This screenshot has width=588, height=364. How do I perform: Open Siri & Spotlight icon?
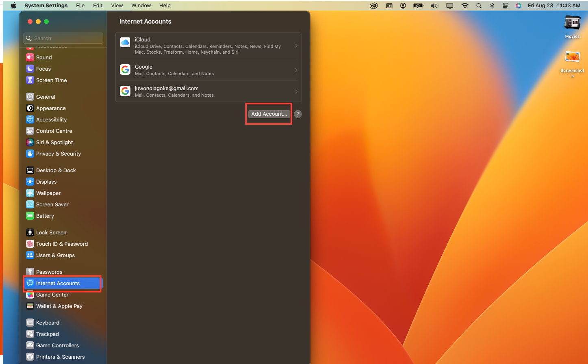point(30,142)
